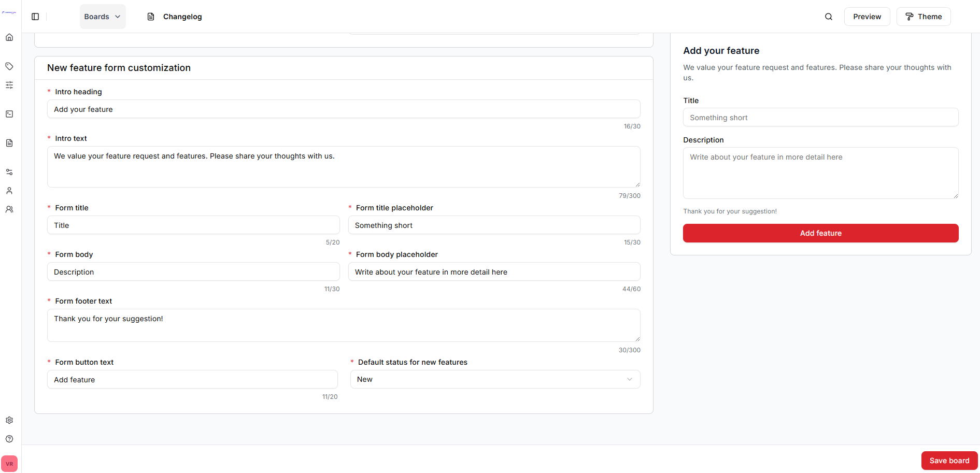
Task: Click the user profile icon in the sidebar
Action: (9, 190)
